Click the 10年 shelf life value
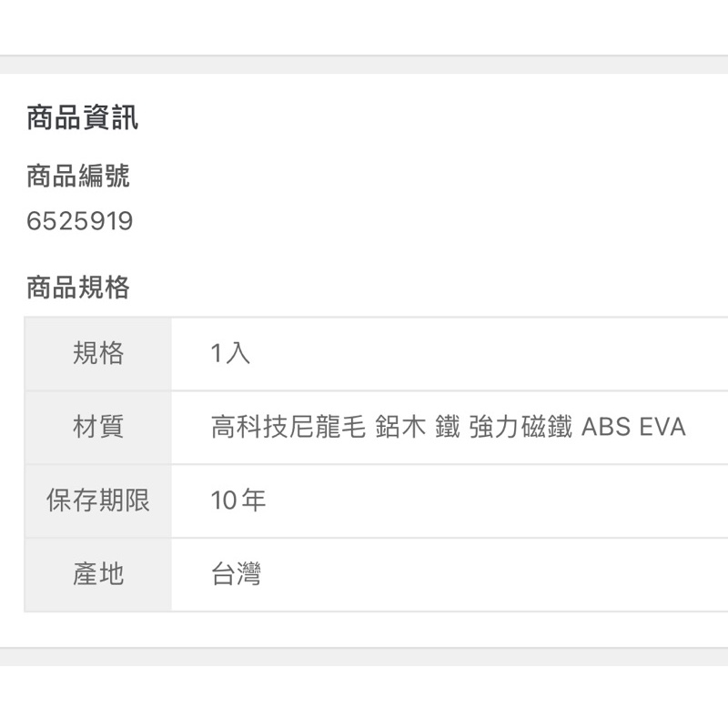Screen dimensions: 728x728 pos(238,500)
